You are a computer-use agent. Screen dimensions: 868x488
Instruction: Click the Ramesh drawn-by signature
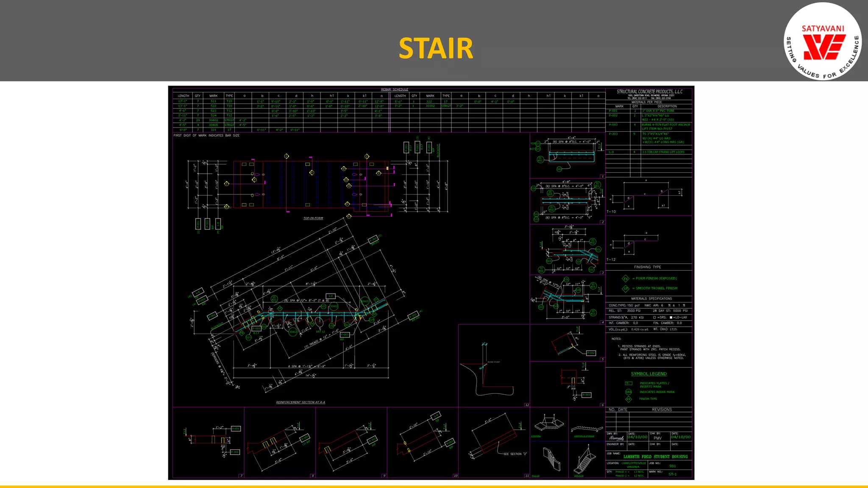click(x=617, y=438)
